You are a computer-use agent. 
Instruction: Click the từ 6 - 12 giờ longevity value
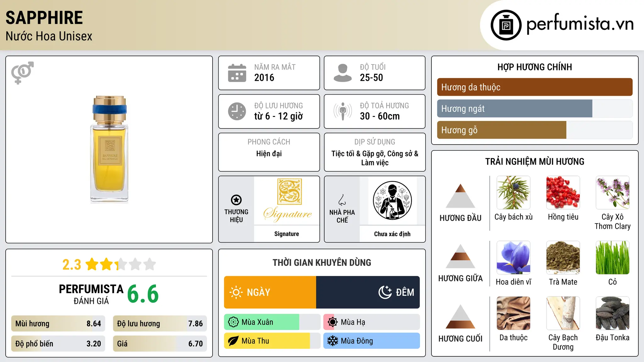coord(278,116)
